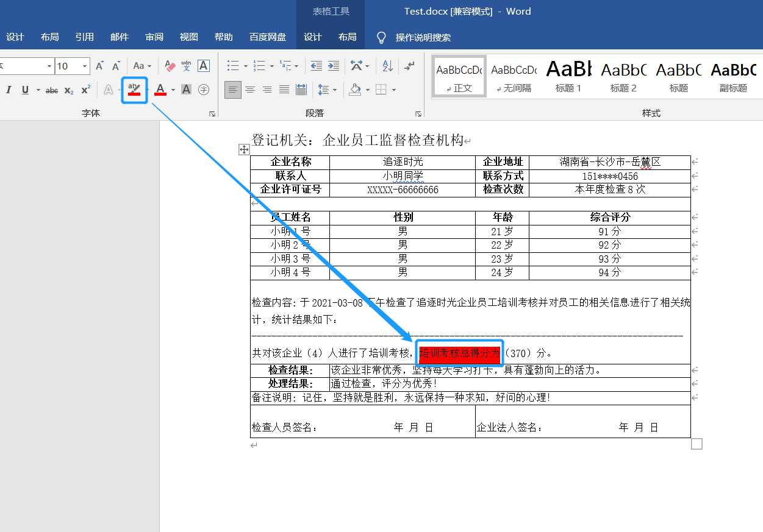Screen dimensions: 763x532
Task: Click the table move handle
Action: tap(243, 149)
